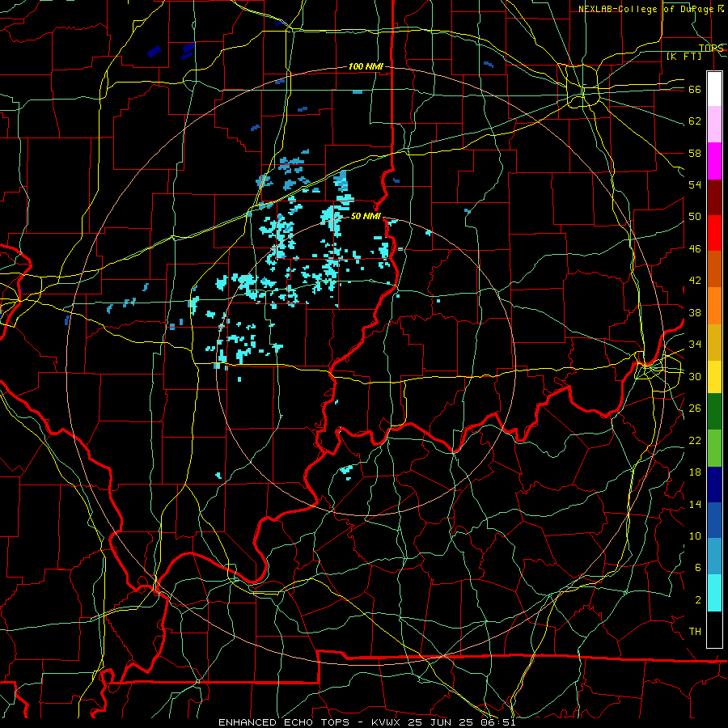
Task: Click the "14" legend value
Action: [x=695, y=504]
